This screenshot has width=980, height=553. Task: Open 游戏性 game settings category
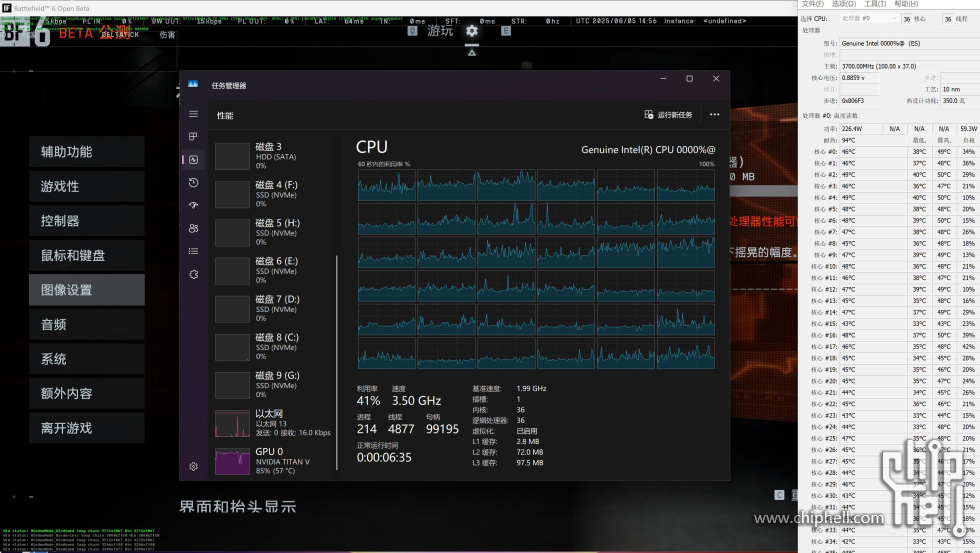pyautogui.click(x=87, y=186)
